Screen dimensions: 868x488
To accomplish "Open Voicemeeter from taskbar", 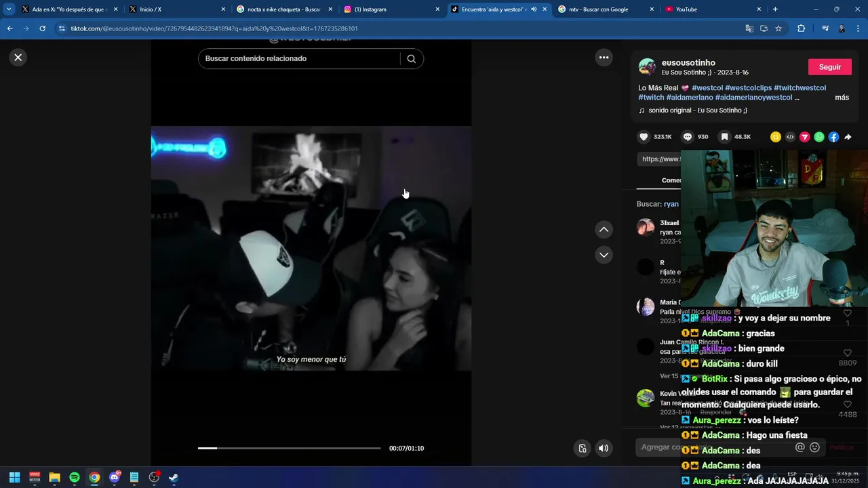I will [35, 477].
